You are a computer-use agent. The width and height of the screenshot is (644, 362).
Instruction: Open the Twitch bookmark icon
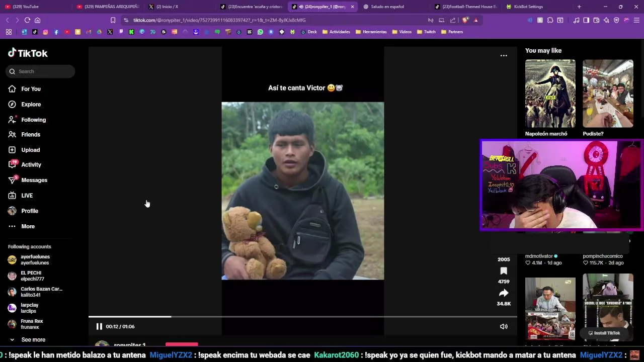click(121, 32)
